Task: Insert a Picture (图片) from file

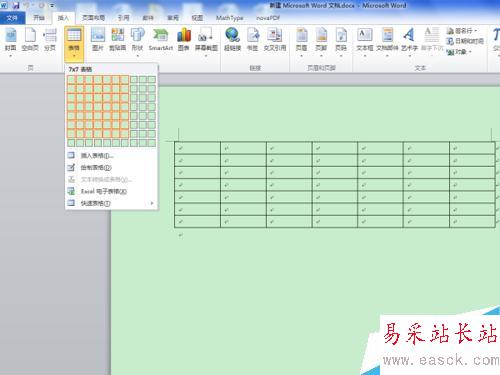Action: (x=98, y=40)
